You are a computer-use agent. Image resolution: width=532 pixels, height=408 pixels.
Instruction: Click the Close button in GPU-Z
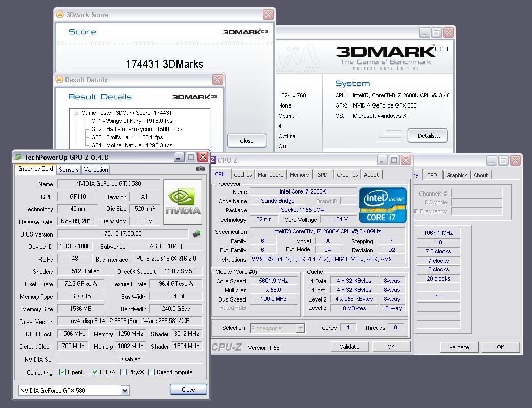click(188, 390)
